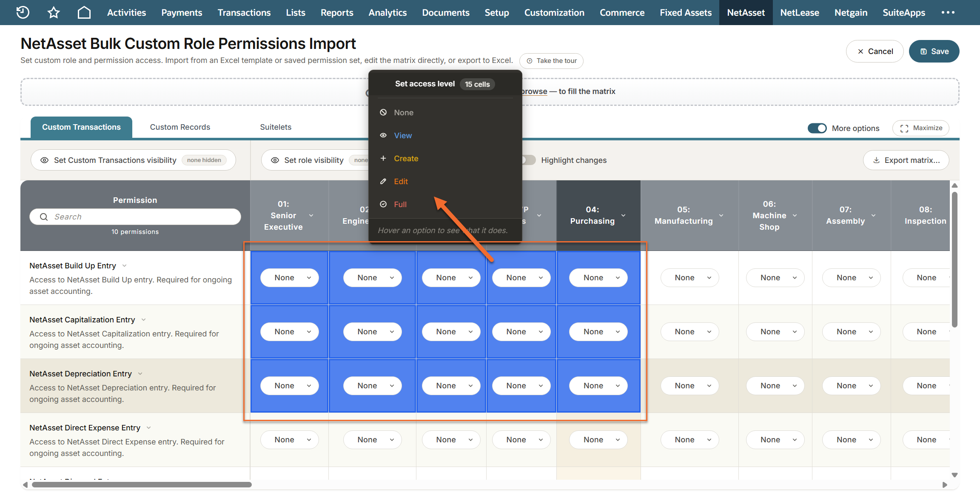Image resolution: width=980 pixels, height=504 pixels.
Task: Open the NetAsset menu in the navigation bar
Action: [746, 12]
